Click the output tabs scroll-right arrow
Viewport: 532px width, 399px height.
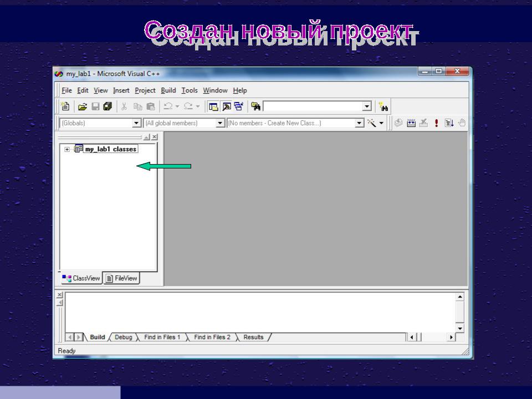point(78,337)
